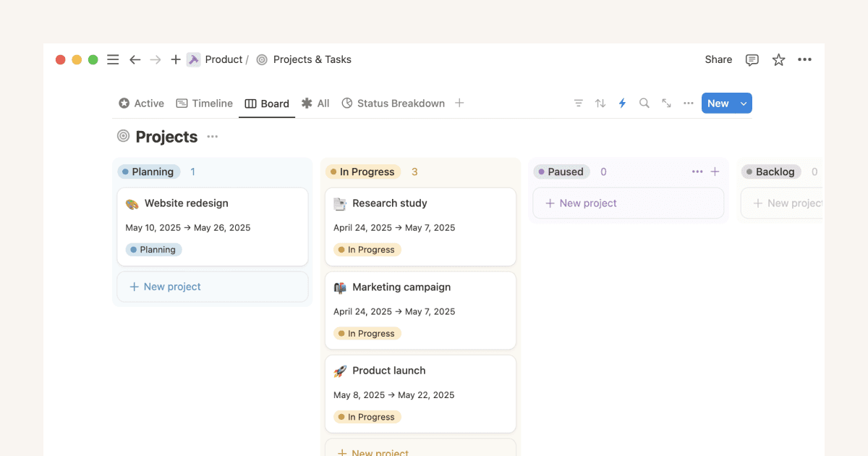This screenshot has height=456, width=868.
Task: Open the sort icon in the toolbar
Action: (600, 103)
